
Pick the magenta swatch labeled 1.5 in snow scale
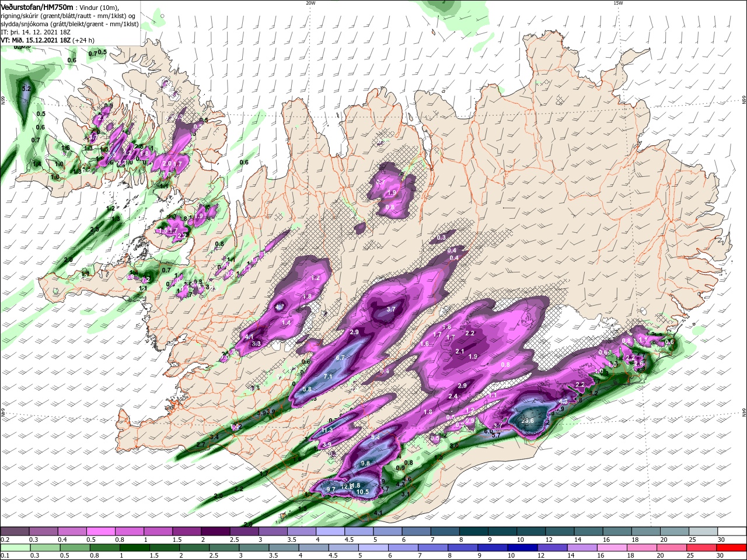(x=186, y=531)
